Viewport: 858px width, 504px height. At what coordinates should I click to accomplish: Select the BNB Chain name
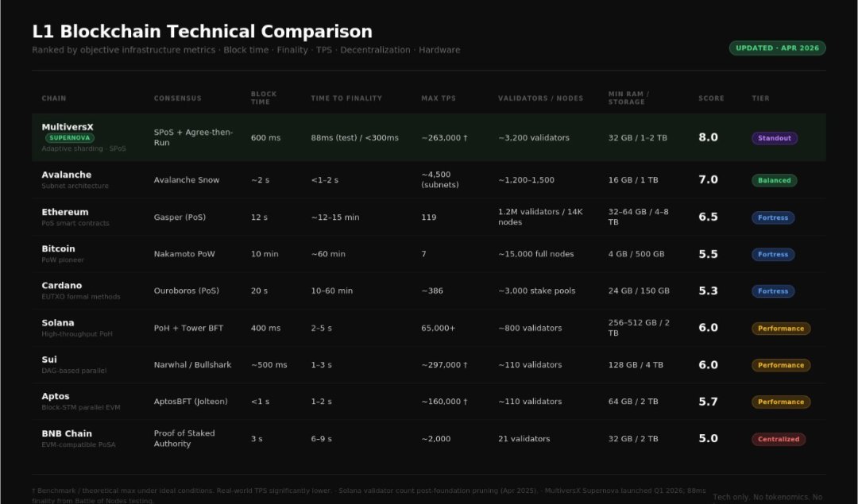tap(66, 433)
